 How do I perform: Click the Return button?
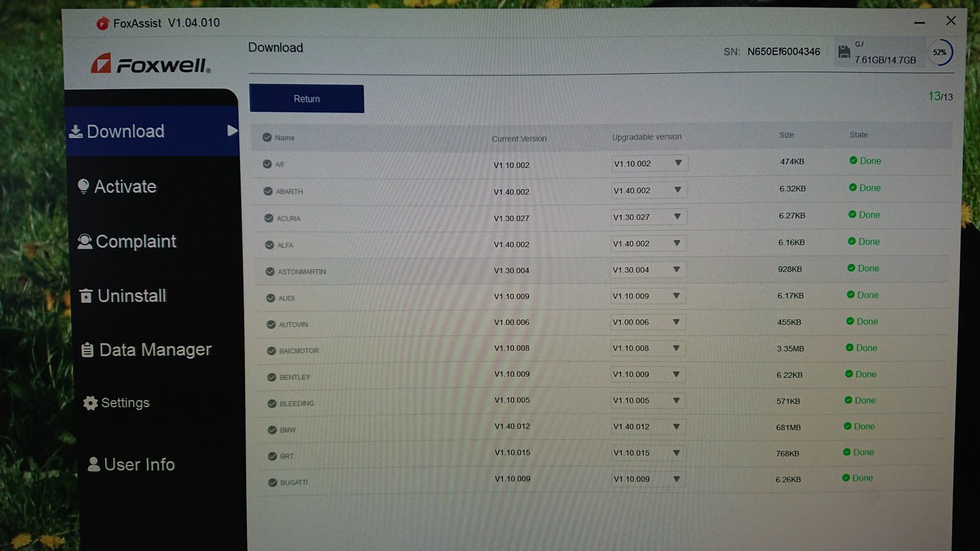click(307, 98)
